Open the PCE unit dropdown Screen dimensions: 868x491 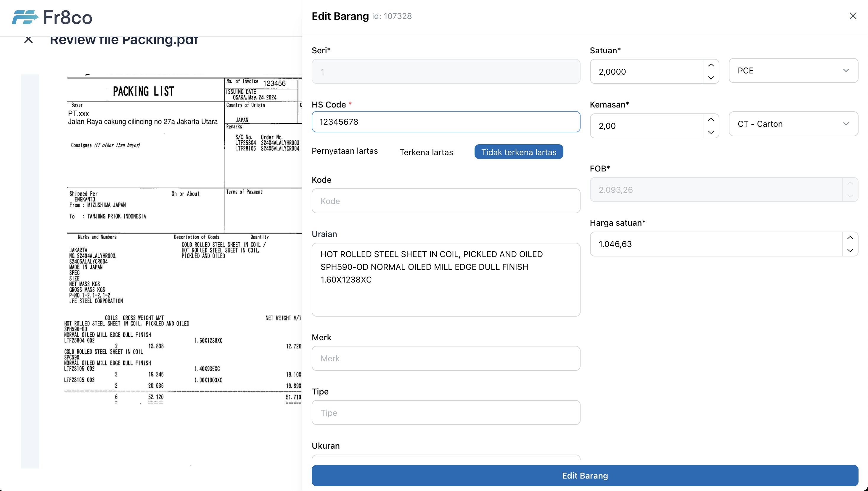point(793,70)
